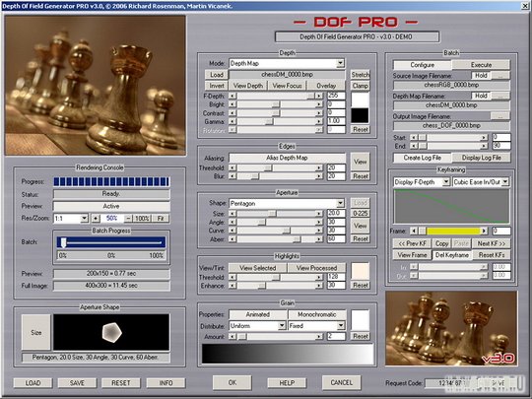Toggle View Processed highlights
The width and height of the screenshot is (532, 399).
[316, 268]
